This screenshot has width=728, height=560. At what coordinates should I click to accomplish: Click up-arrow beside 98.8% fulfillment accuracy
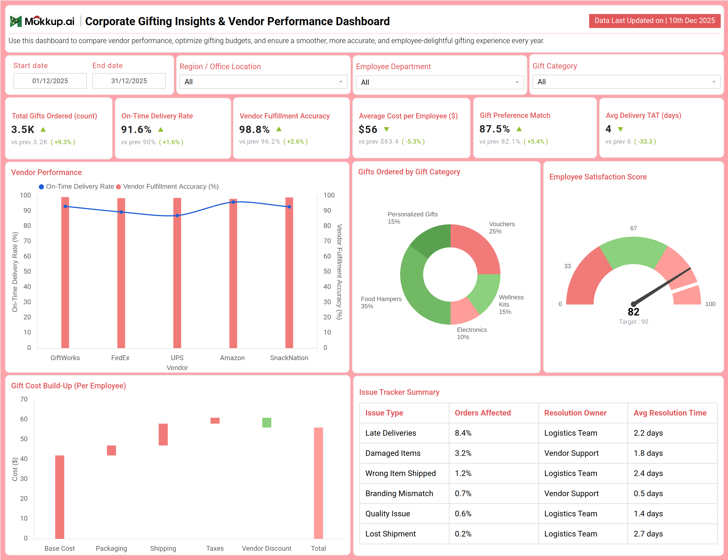coord(279,129)
